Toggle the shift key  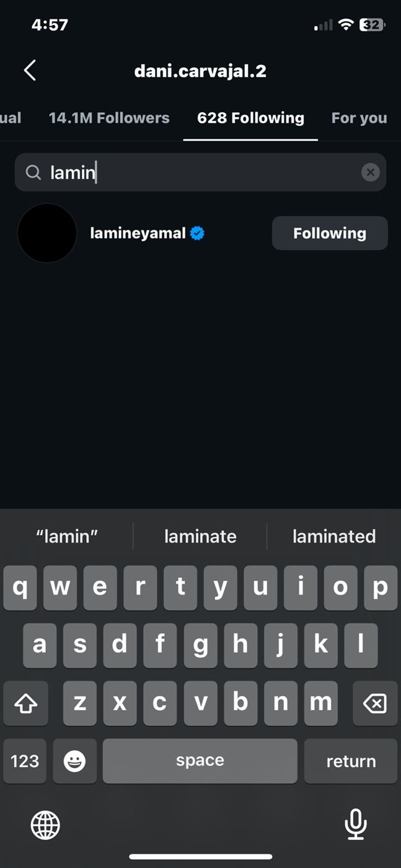(25, 703)
